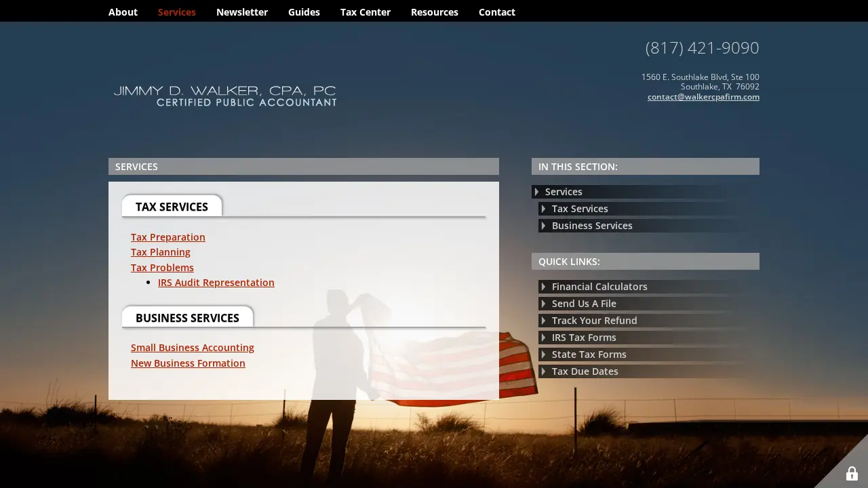
Task: Open the Tax Problems link
Action: point(162,268)
